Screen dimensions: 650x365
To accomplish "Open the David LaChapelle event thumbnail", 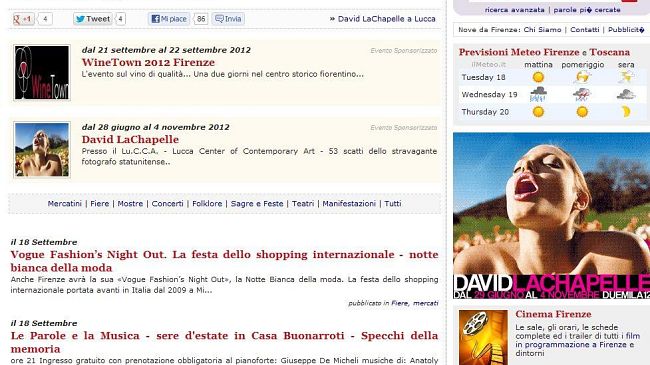I will [42, 150].
